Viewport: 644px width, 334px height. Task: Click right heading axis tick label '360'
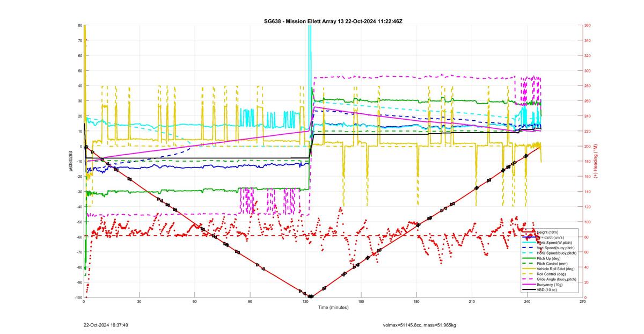(x=588, y=25)
